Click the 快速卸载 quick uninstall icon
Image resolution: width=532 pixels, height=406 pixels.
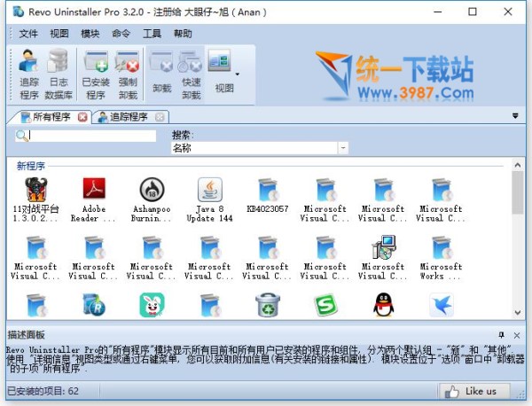(192, 74)
